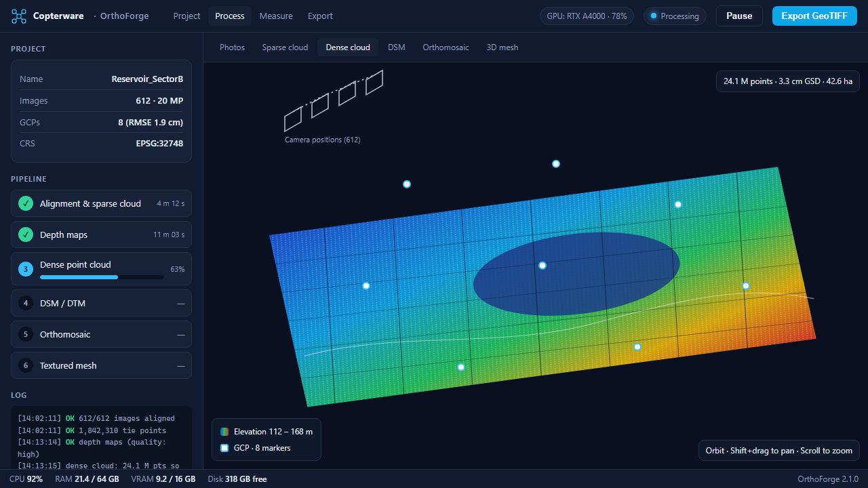
Task: Click the camera positions frustum icons
Action: (x=334, y=100)
